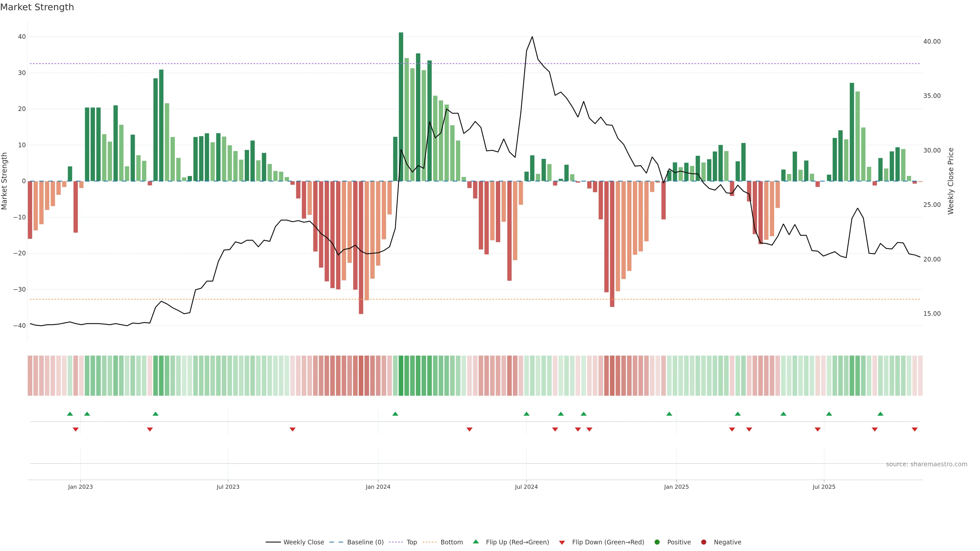This screenshot has width=980, height=551.
Task: Click flip-up triangle marker near Jan 2024
Action: (x=395, y=414)
